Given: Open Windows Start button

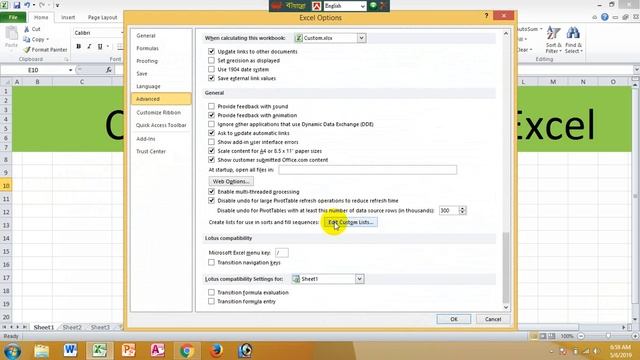Looking at the screenshot, I should 13,351.
